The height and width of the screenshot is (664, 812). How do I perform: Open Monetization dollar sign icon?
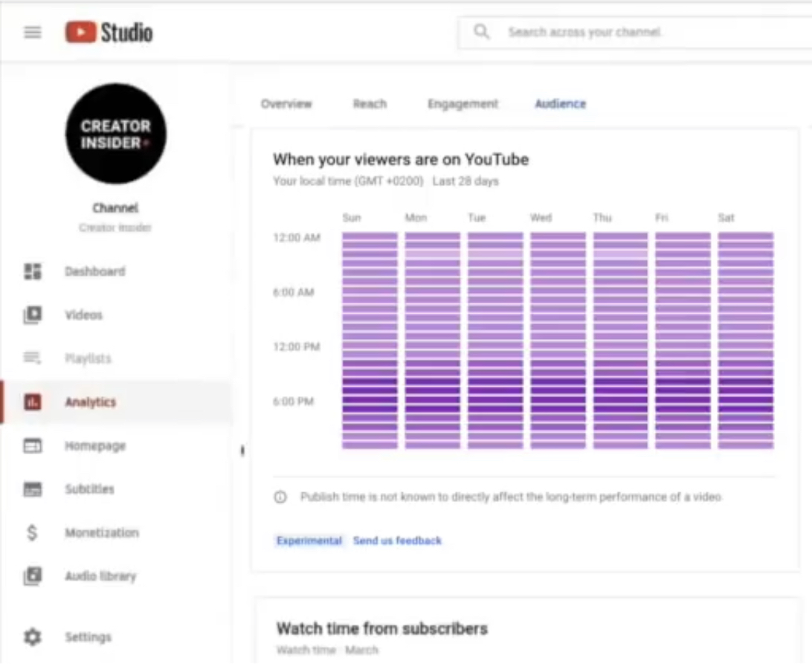(33, 532)
